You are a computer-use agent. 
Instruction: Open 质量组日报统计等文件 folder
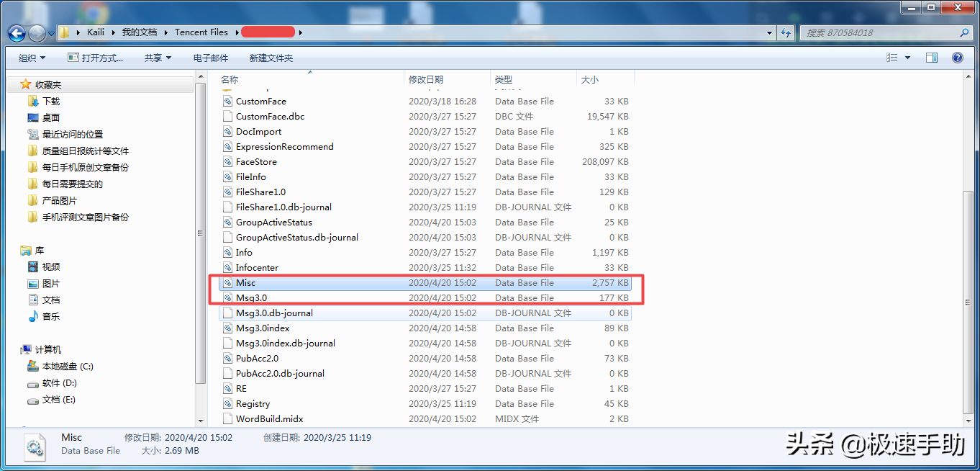click(x=85, y=151)
